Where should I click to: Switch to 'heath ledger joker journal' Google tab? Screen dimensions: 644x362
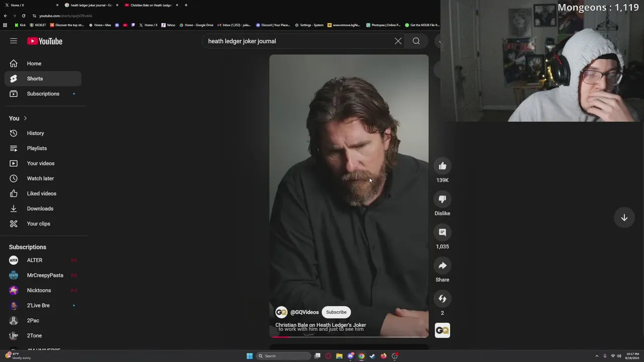[91, 5]
